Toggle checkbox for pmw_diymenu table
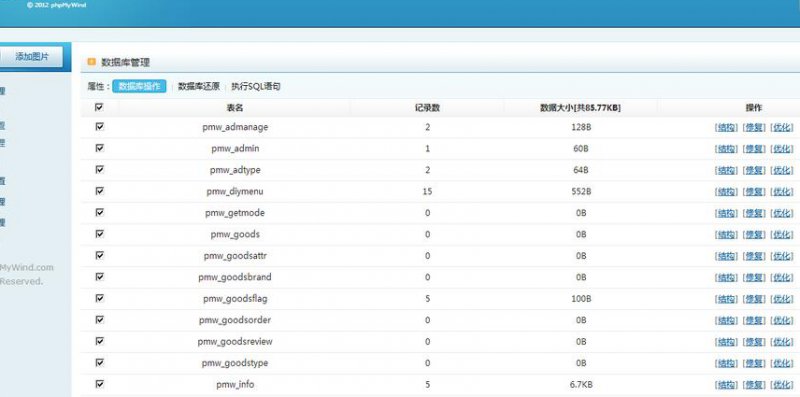This screenshot has width=800, height=397. [99, 191]
